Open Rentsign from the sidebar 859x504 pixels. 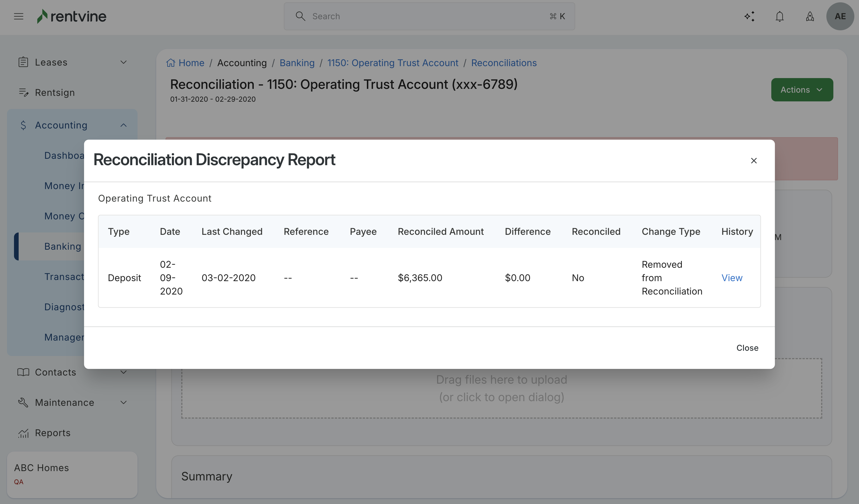coord(54,93)
